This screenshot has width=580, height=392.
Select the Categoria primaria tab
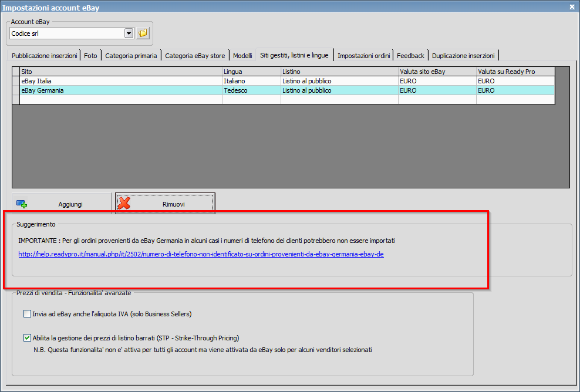[131, 56]
